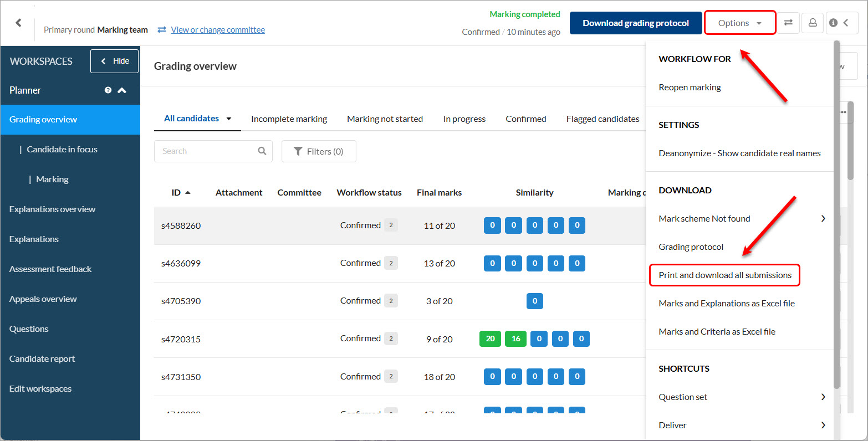Open the View or change committee link
The image size is (868, 441).
pyautogui.click(x=217, y=30)
